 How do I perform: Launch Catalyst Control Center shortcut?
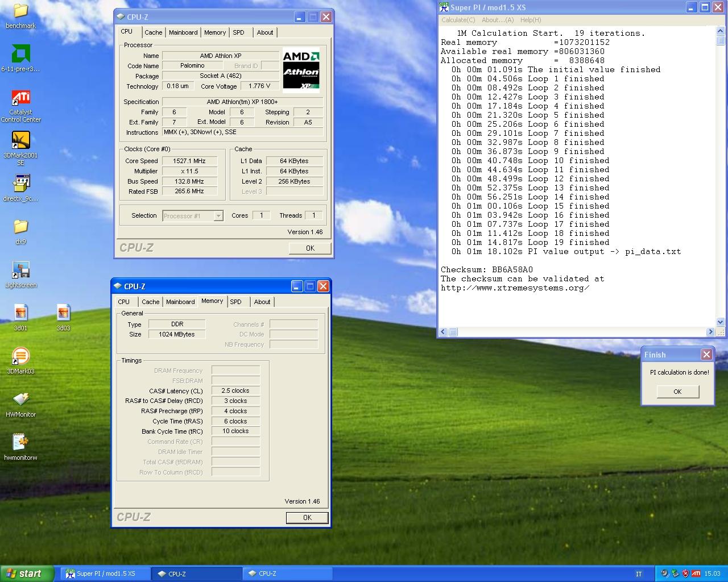pos(20,106)
